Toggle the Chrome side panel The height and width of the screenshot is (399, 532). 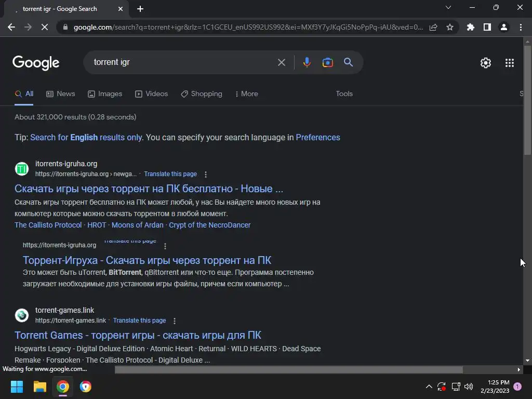point(487,27)
